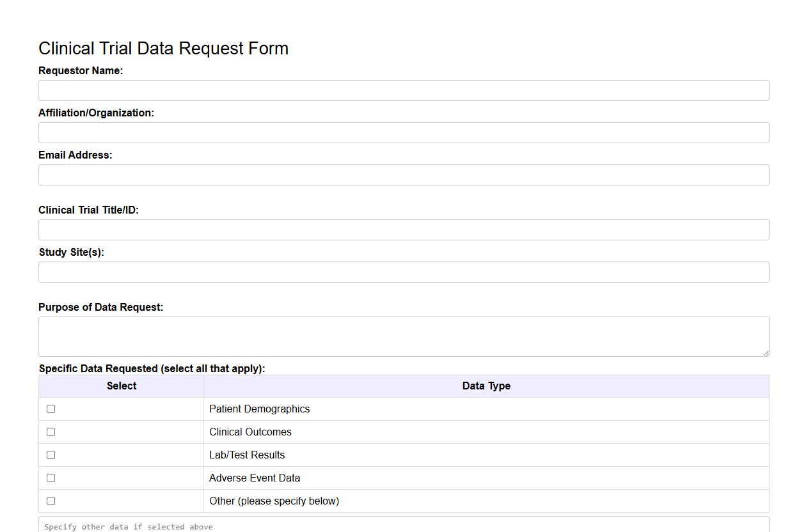
Task: Check the Patient Demographics checkbox
Action: (x=51, y=409)
